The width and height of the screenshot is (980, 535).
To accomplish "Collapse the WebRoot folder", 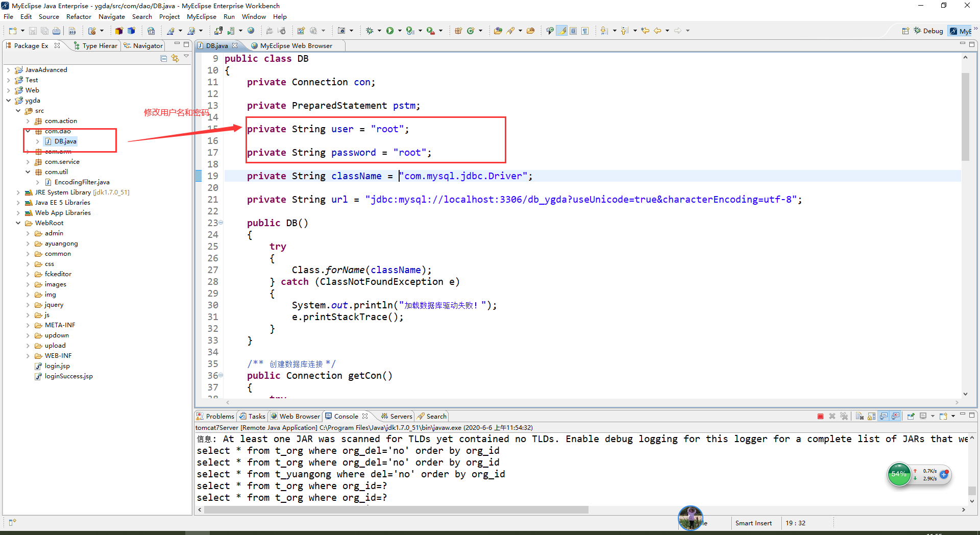I will click(x=18, y=223).
